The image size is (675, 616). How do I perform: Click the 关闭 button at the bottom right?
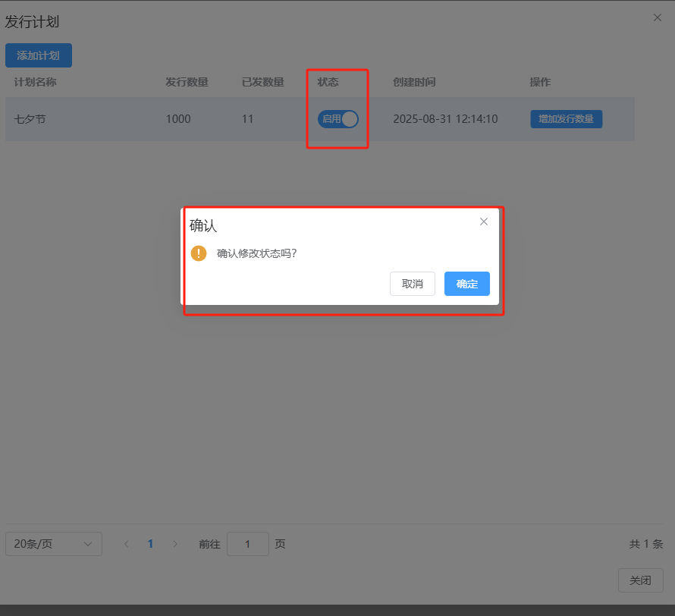point(640,580)
